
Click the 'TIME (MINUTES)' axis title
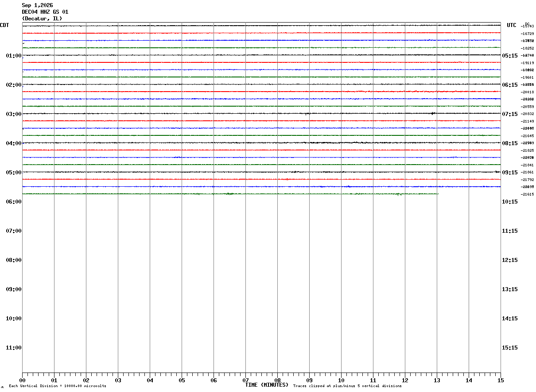(267, 385)
